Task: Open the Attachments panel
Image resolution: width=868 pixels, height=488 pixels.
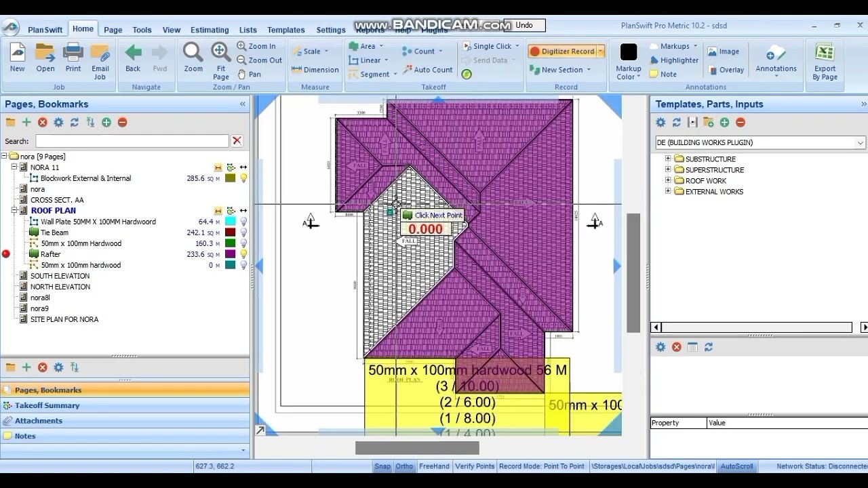Action: (x=125, y=421)
